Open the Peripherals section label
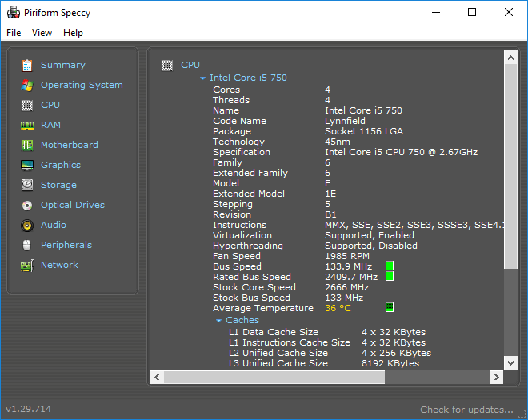This screenshot has height=420, width=528. coord(66,245)
